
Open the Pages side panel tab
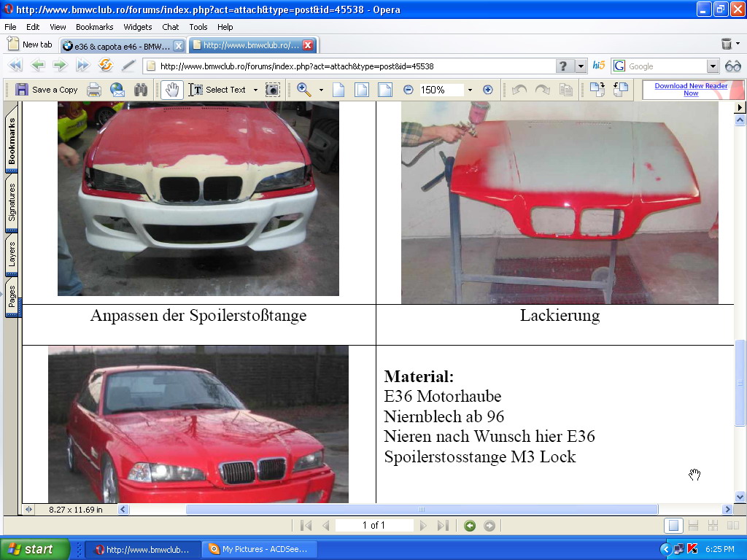(12, 297)
